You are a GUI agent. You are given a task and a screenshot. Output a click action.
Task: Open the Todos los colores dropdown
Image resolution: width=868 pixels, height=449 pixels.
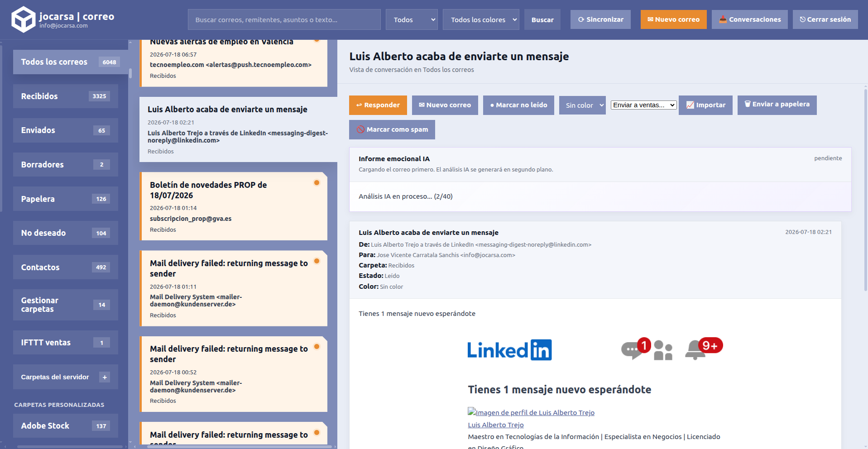[481, 19]
